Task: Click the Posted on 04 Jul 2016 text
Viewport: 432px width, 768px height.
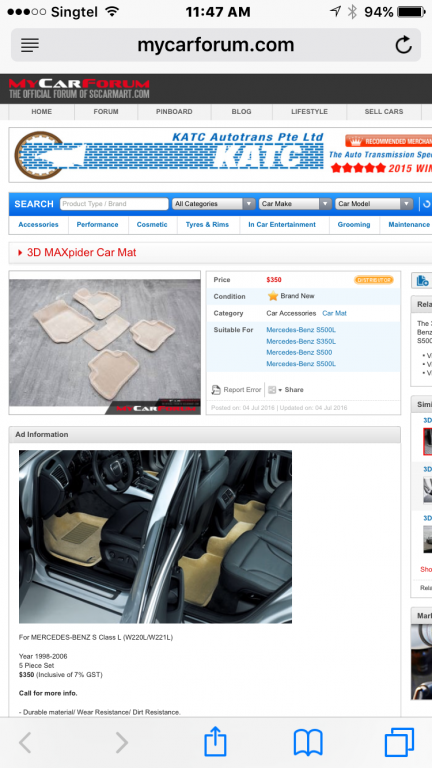Action: pyautogui.click(x=243, y=408)
